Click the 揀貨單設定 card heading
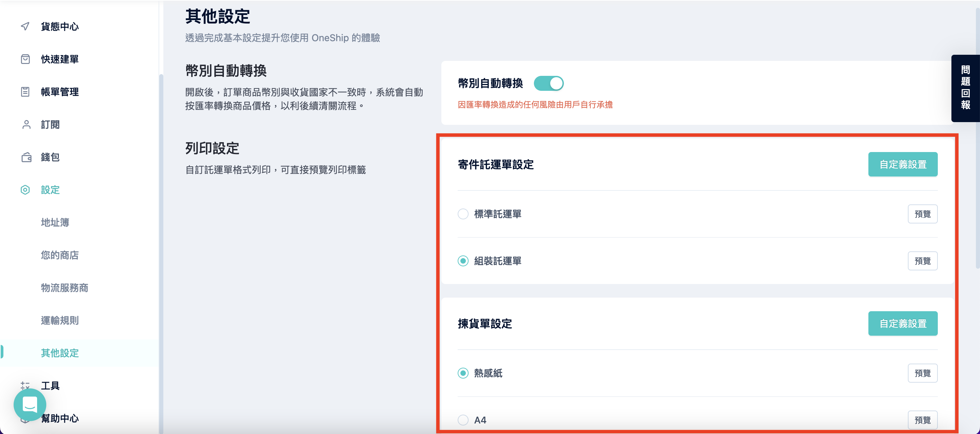 485,324
